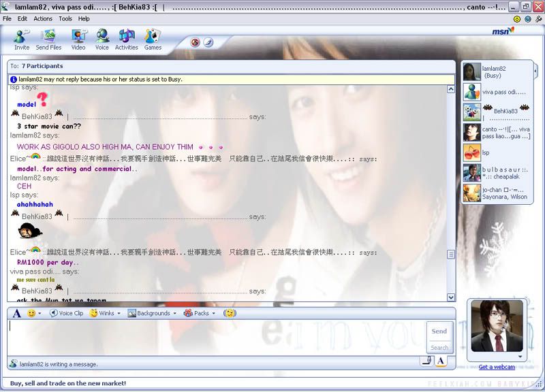The width and height of the screenshot is (545, 392).
Task: Send a nudge with the shaking smiley icon
Action: [230, 313]
